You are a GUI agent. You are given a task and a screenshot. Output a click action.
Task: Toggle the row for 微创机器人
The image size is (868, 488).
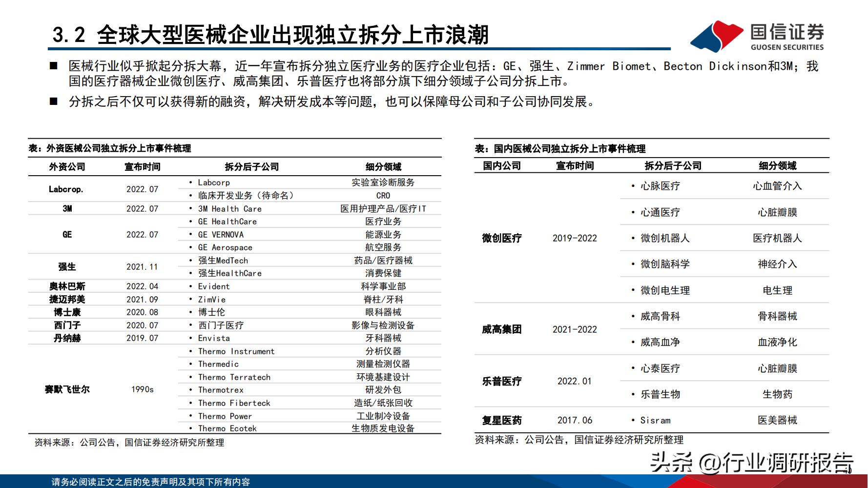[x=665, y=239]
